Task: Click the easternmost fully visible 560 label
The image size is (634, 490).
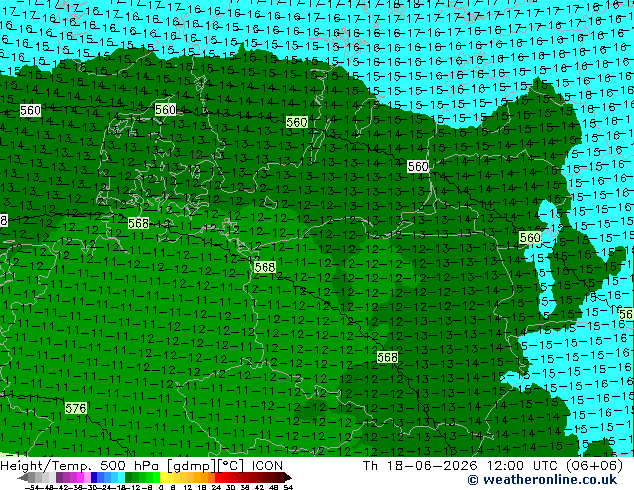Action: point(530,237)
